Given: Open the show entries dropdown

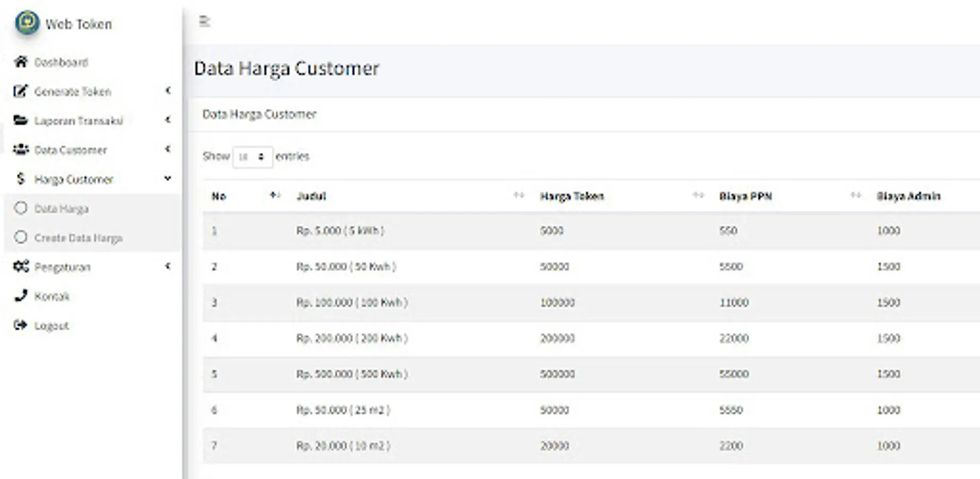Looking at the screenshot, I should pyautogui.click(x=253, y=157).
